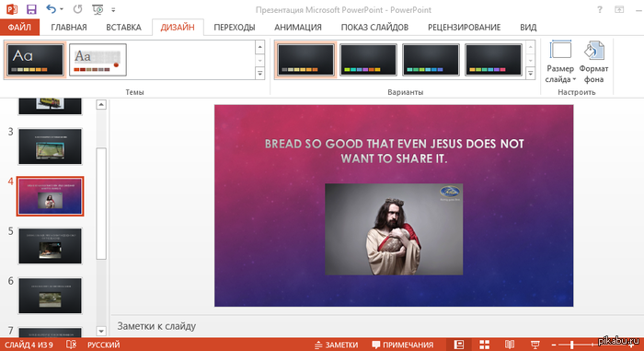Open PowerPoint Help question mark
This screenshot has height=351, width=644.
(600, 9)
